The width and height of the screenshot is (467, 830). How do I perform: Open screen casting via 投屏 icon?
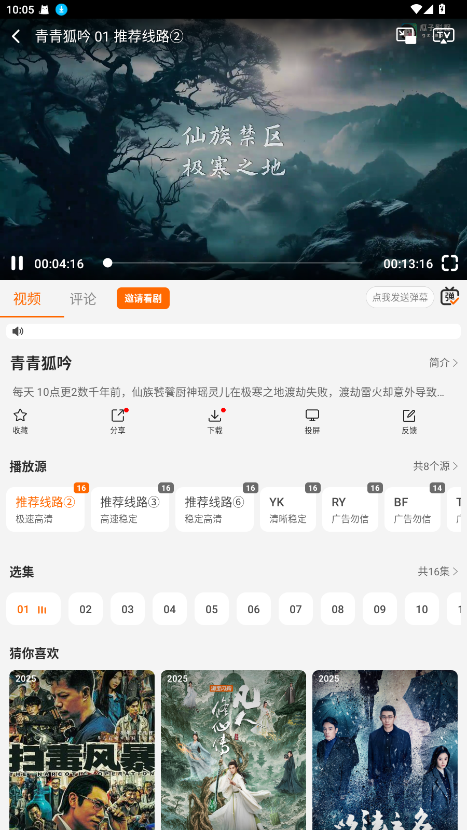(x=312, y=421)
